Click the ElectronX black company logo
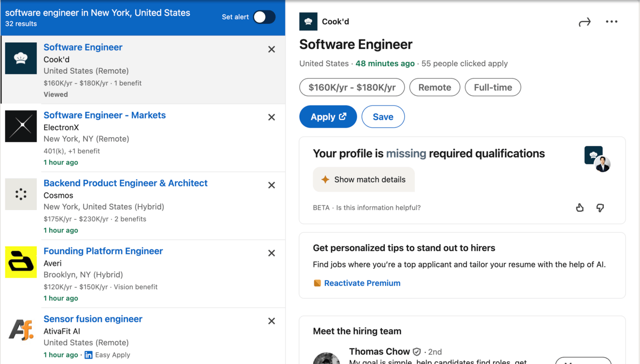This screenshot has width=640, height=364. pyautogui.click(x=21, y=126)
